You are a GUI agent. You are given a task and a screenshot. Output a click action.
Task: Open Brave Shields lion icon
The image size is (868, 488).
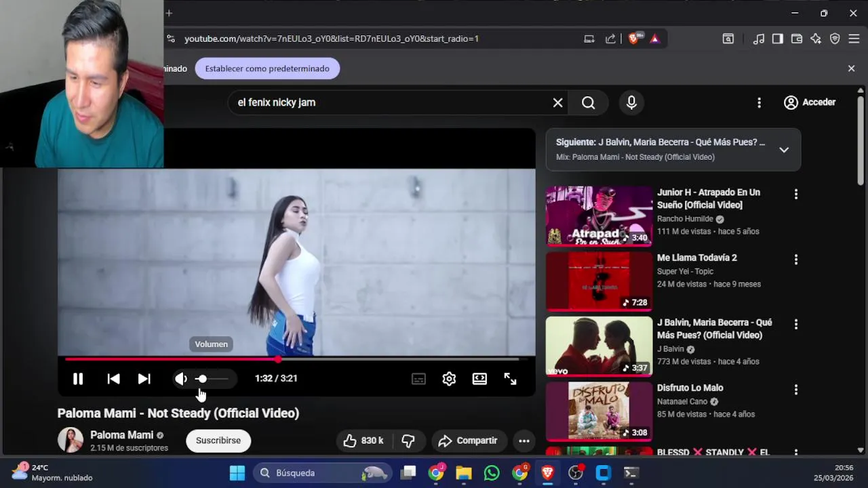pyautogui.click(x=634, y=39)
